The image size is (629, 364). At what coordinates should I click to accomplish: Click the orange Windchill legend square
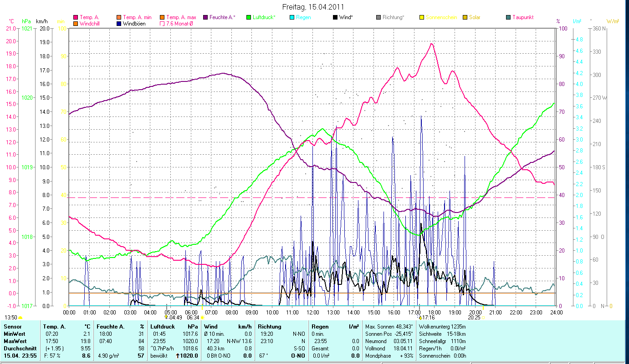[76, 23]
